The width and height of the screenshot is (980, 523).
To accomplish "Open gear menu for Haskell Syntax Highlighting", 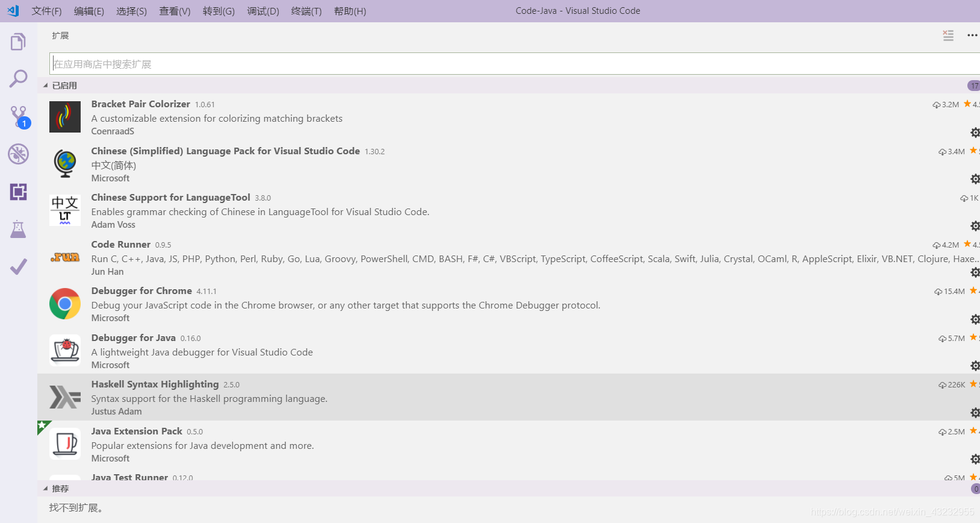I will 975,413.
